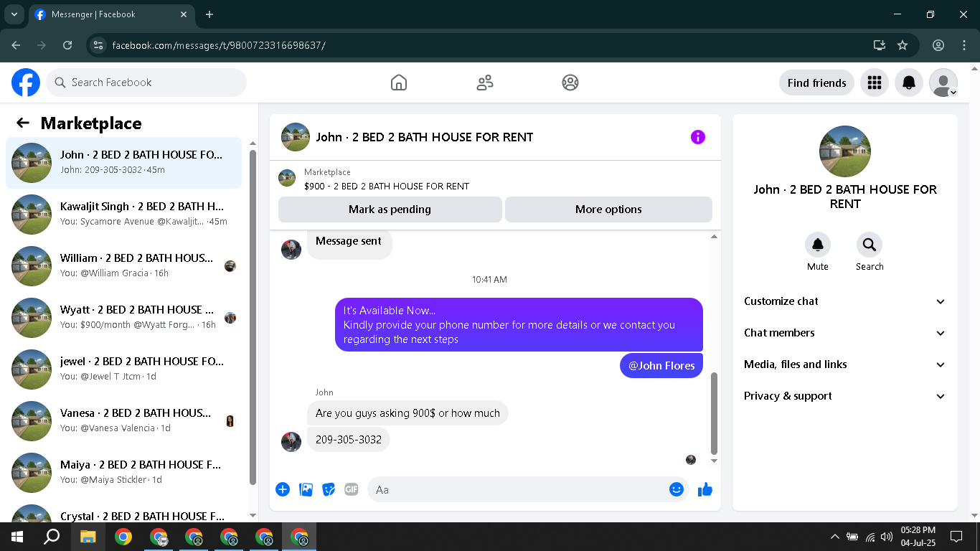Choose a GIF icon in composer
The image size is (980, 551).
(x=351, y=489)
